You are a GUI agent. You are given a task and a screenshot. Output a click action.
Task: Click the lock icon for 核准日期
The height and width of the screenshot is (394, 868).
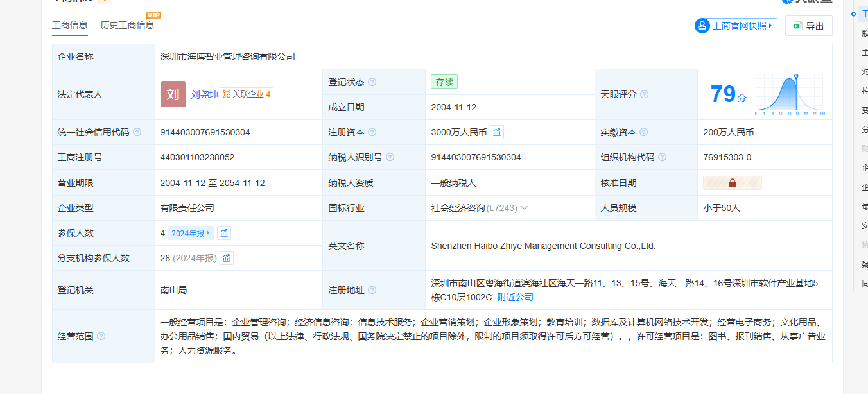(733, 183)
